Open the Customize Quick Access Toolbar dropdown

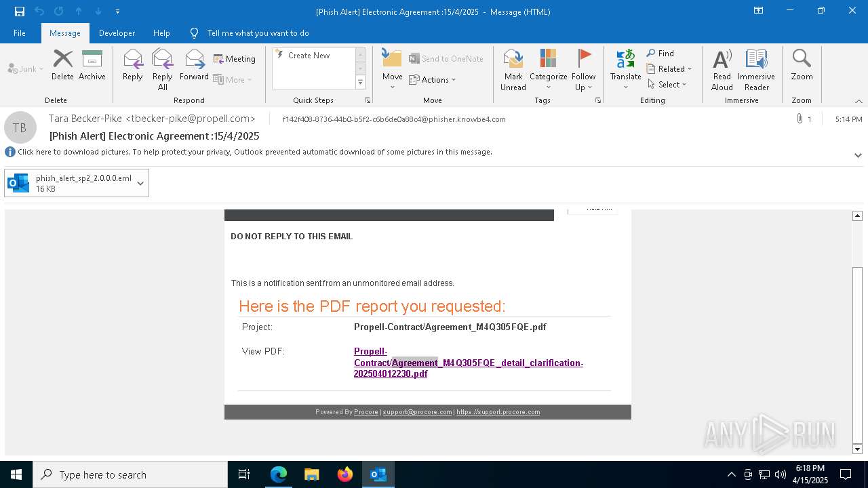click(117, 12)
